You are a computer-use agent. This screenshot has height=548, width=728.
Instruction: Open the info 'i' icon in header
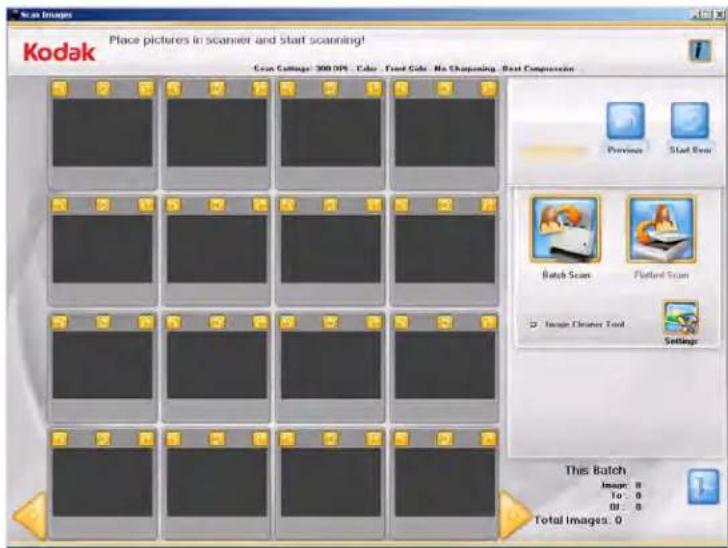[x=700, y=50]
